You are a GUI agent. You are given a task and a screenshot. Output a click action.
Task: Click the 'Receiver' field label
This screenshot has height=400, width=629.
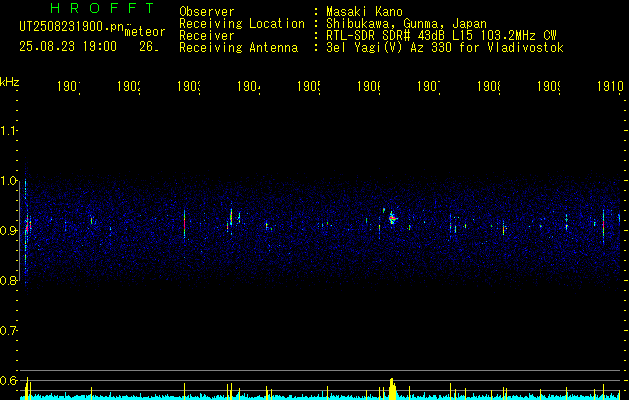coord(207,36)
